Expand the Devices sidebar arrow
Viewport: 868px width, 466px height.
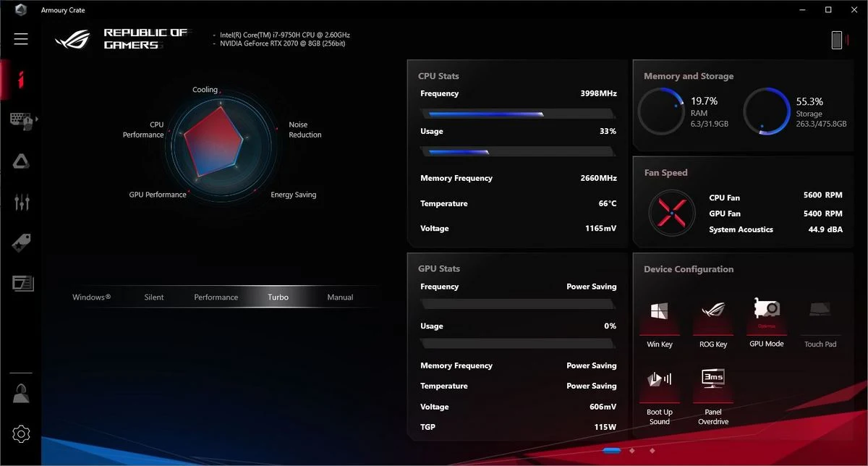(37, 119)
